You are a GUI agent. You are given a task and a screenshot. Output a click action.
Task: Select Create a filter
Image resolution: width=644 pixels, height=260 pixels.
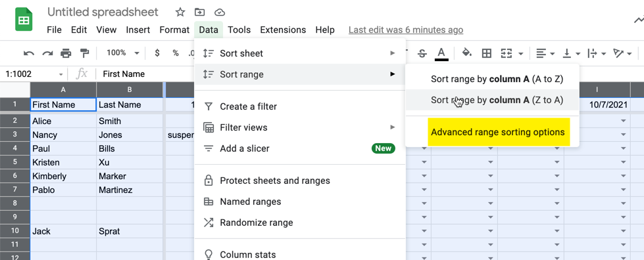pos(300,106)
